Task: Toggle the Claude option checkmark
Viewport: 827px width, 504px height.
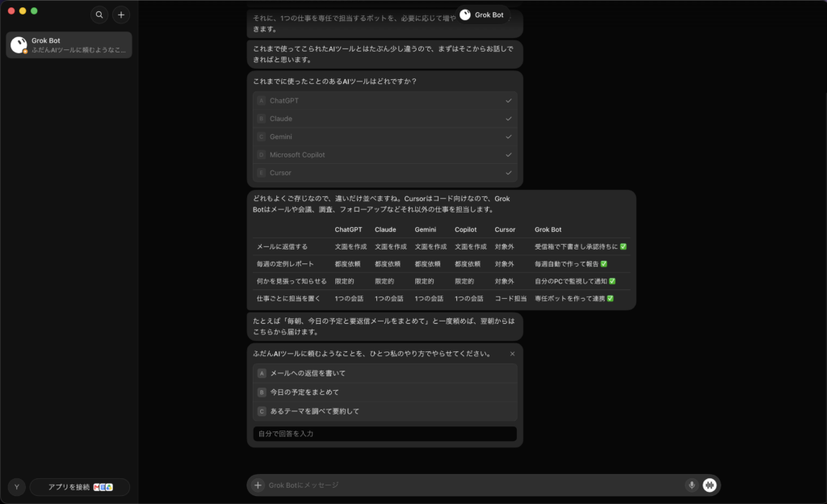Action: coord(509,119)
